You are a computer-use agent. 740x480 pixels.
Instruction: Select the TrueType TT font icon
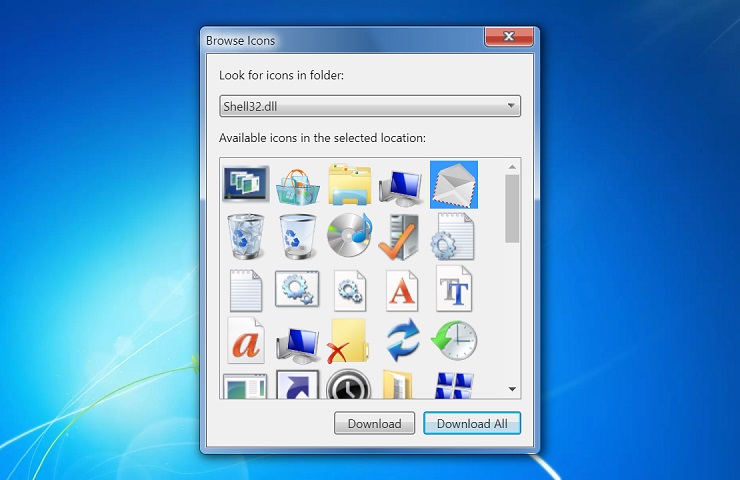coord(454,288)
